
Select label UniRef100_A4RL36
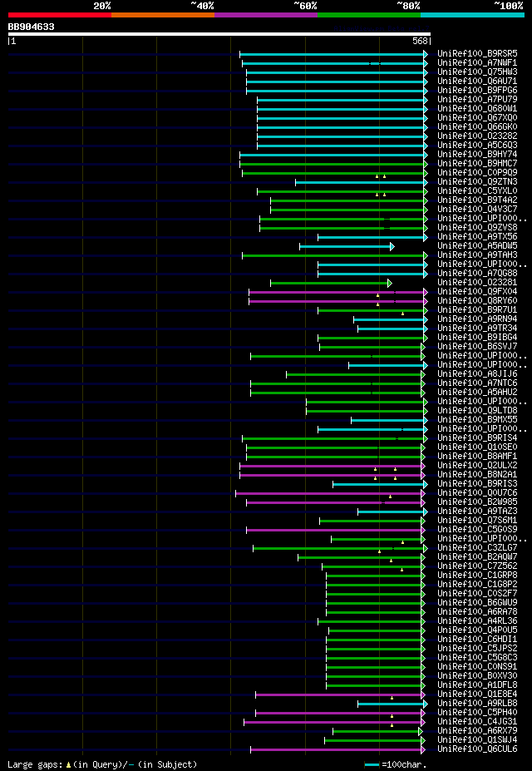(x=477, y=621)
